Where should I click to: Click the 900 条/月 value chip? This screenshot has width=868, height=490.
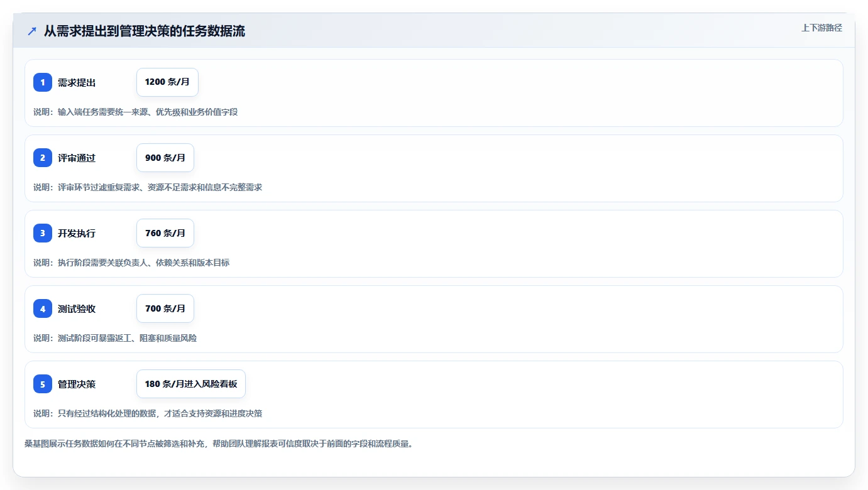[x=165, y=158]
